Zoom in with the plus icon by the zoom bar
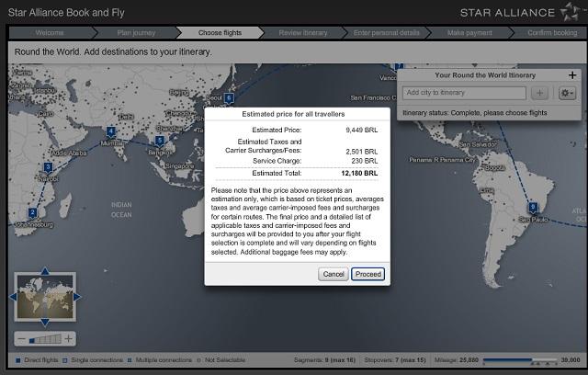588x375 pixels. 68,339
